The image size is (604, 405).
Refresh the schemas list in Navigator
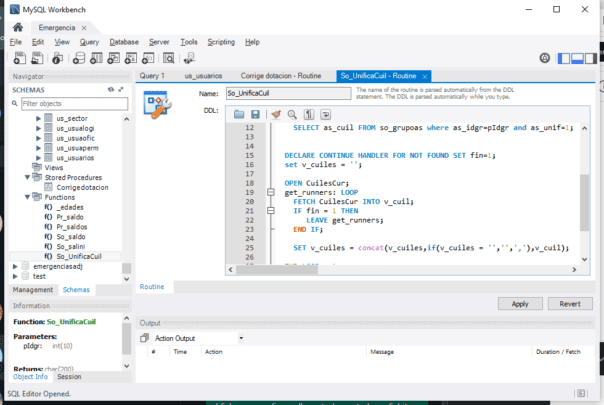[111, 90]
